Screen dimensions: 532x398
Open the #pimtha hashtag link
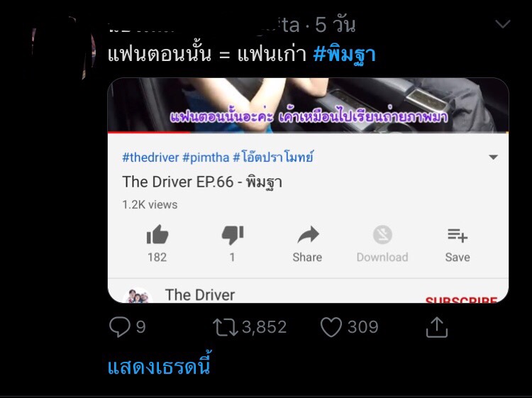tap(206, 157)
